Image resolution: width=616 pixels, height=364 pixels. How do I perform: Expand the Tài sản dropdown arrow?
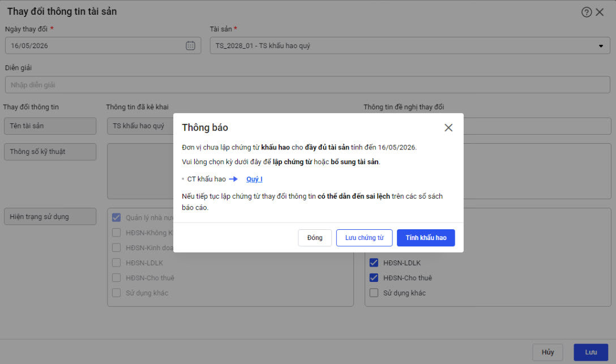(x=601, y=46)
